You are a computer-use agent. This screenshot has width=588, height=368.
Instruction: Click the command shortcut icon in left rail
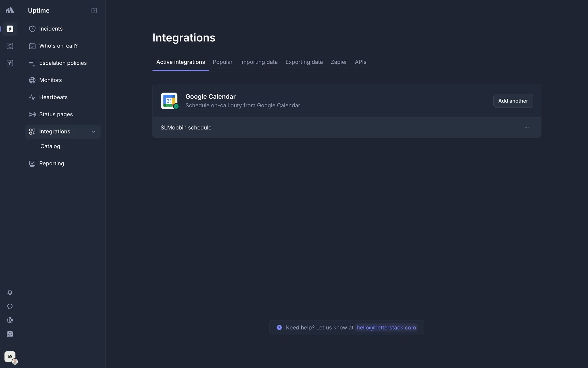(10, 334)
